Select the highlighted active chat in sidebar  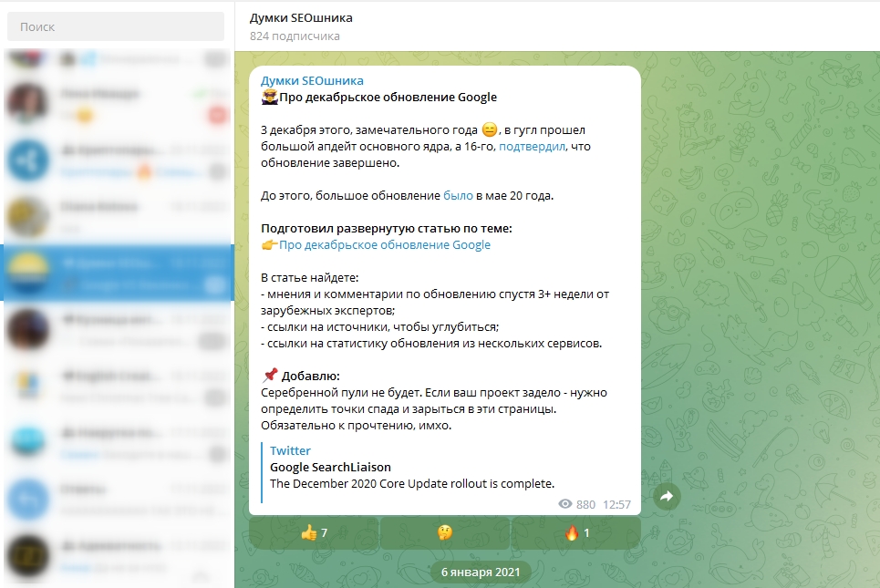[118, 273]
